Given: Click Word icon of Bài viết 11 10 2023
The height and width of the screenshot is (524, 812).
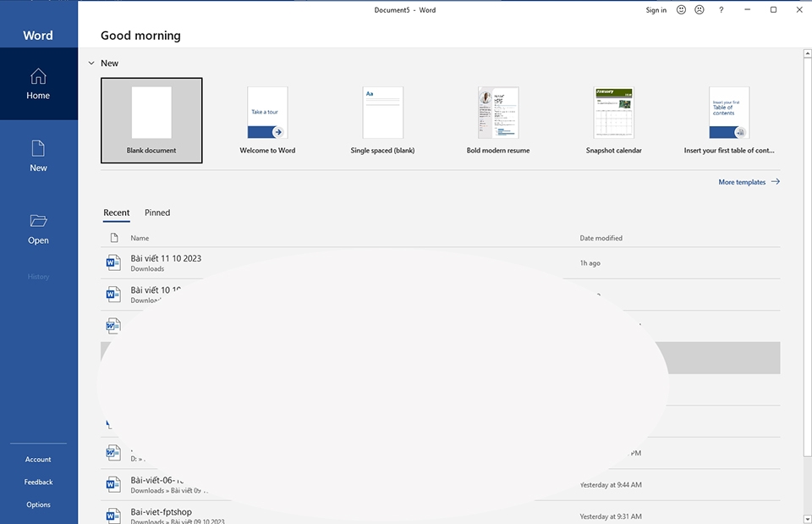Looking at the screenshot, I should point(112,262).
